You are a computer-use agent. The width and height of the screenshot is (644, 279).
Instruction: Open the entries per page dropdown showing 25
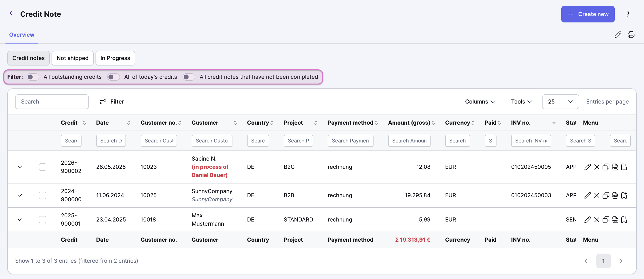pos(560,102)
